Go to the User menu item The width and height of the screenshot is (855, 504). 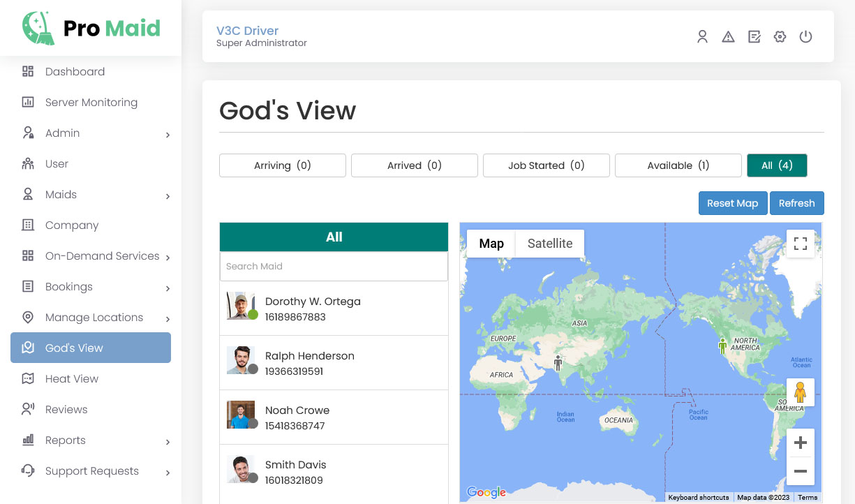[x=91, y=163]
